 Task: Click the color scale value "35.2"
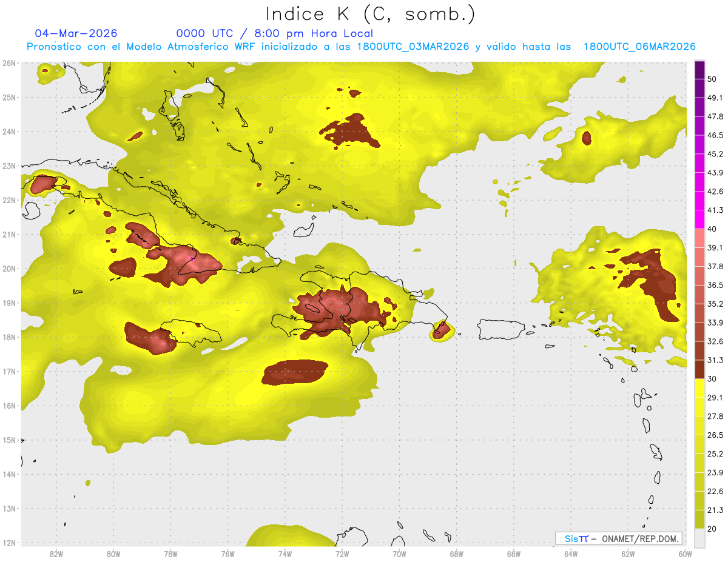tap(715, 304)
